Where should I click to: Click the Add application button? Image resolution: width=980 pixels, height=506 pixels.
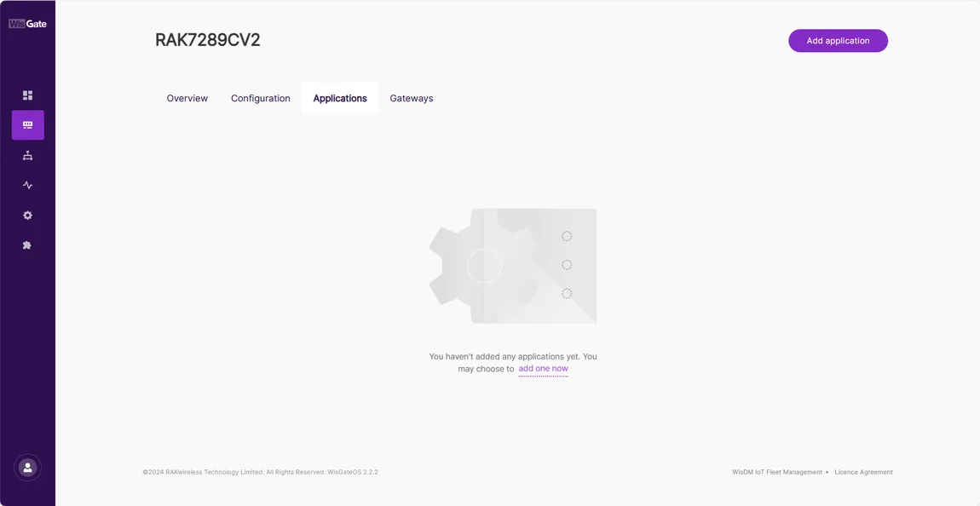click(x=838, y=41)
